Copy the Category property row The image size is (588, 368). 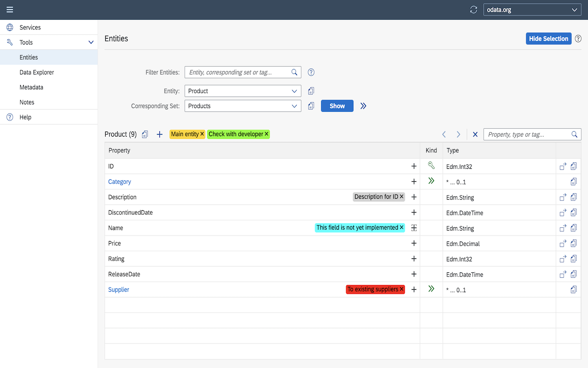pos(574,182)
